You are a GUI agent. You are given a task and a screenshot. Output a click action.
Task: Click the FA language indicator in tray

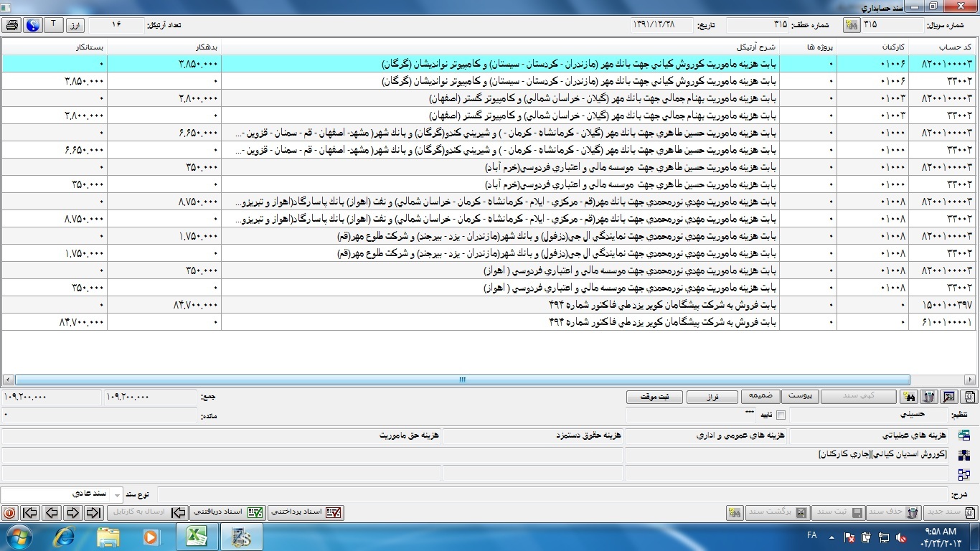(x=811, y=536)
